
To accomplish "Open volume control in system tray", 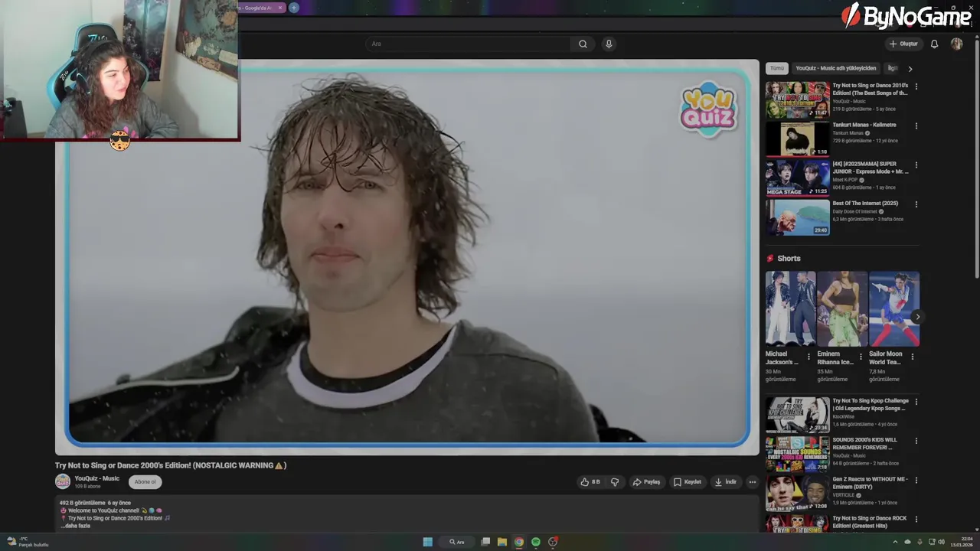I will pyautogui.click(x=941, y=542).
